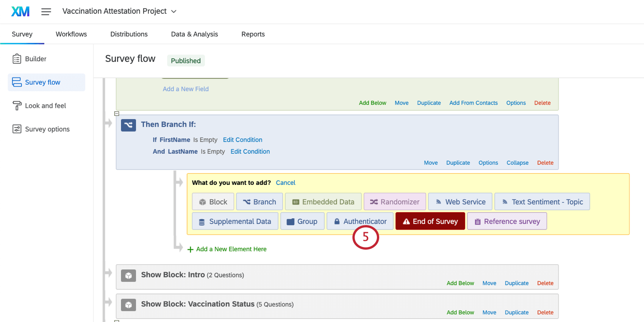This screenshot has width=644, height=322.
Task: Cancel the add element prompt
Action: coord(286,183)
